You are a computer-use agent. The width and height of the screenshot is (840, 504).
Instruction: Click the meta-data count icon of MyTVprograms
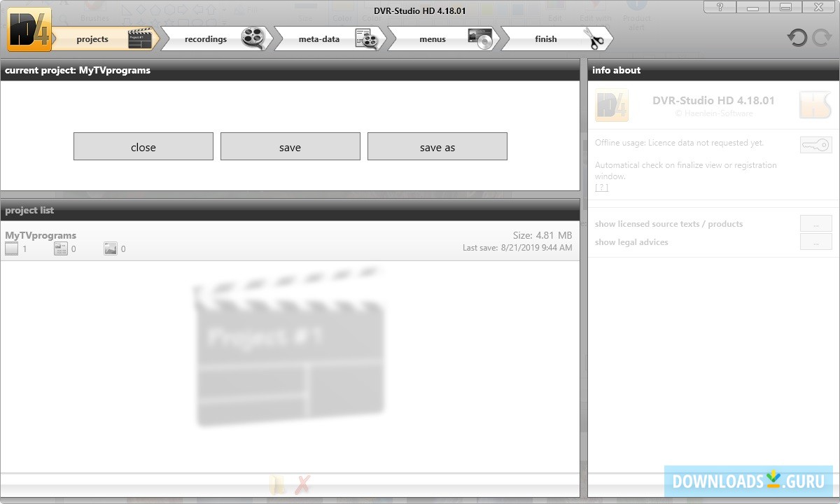pyautogui.click(x=61, y=248)
